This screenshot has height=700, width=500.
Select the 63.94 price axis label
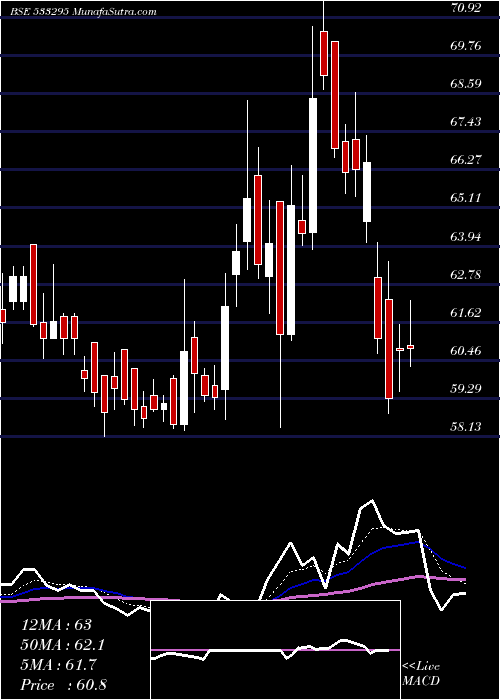(466, 236)
